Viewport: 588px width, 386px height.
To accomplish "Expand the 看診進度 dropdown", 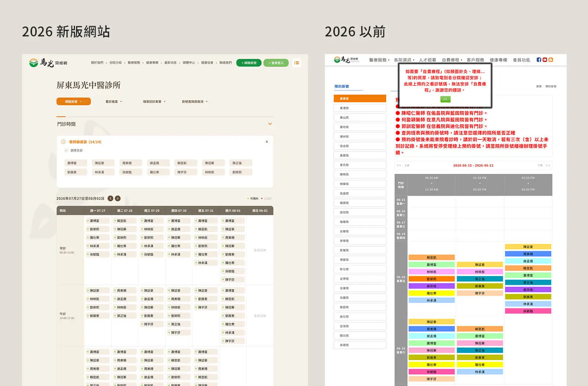I will pos(114,101).
